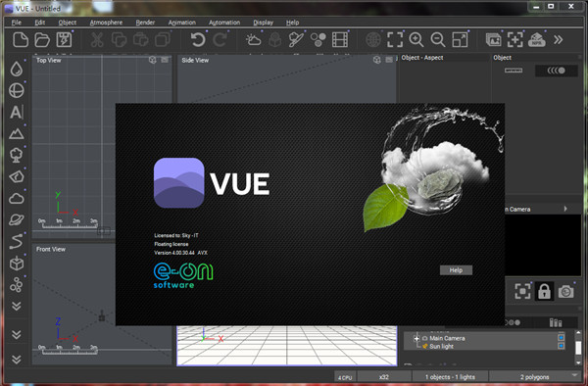Click the Help button on splash screen
This screenshot has height=386, width=588.
click(456, 270)
